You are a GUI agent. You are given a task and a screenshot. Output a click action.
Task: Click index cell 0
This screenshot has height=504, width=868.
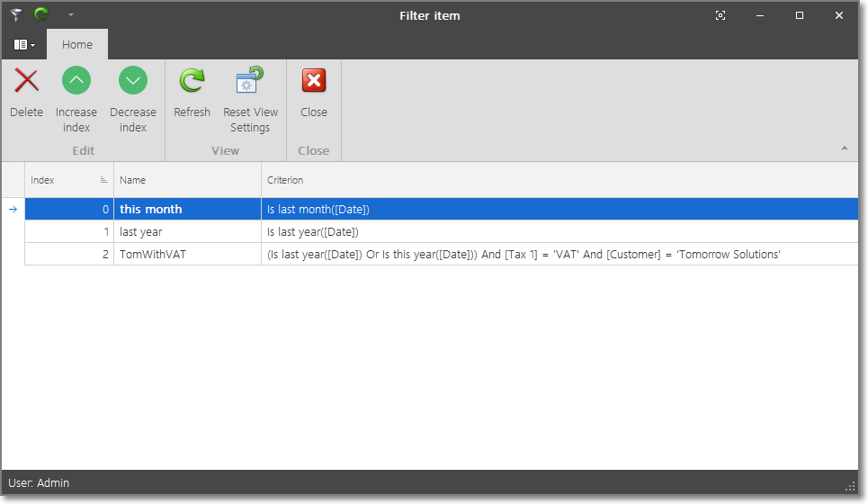(x=69, y=210)
